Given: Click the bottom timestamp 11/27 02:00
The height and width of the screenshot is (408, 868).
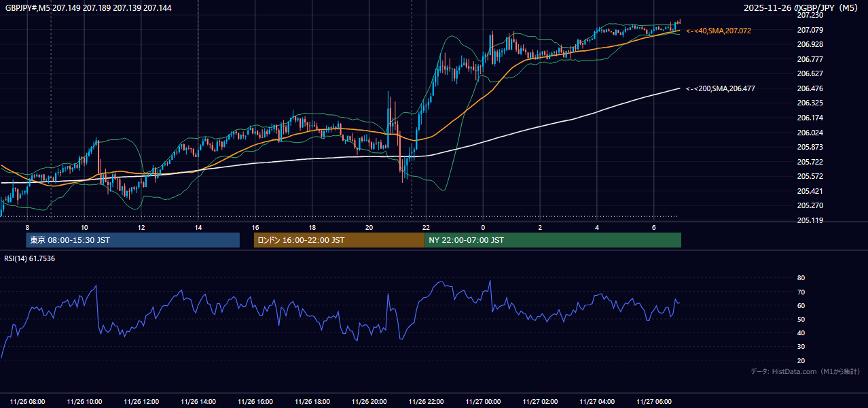Looking at the screenshot, I should (x=540, y=402).
